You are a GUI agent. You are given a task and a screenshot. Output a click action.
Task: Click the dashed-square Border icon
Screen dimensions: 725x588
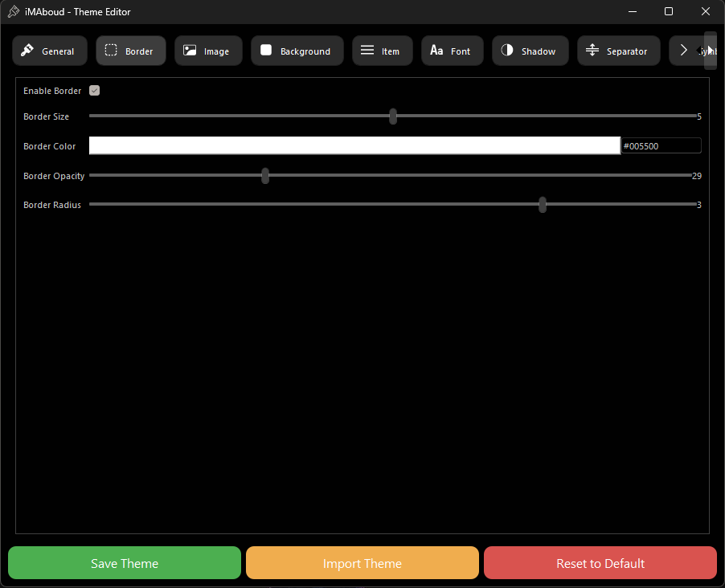click(110, 50)
